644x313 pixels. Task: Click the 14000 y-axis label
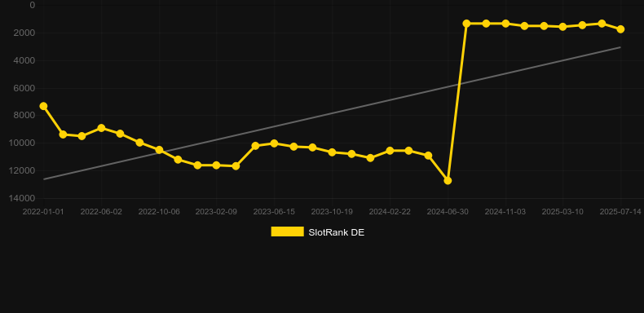(24, 198)
